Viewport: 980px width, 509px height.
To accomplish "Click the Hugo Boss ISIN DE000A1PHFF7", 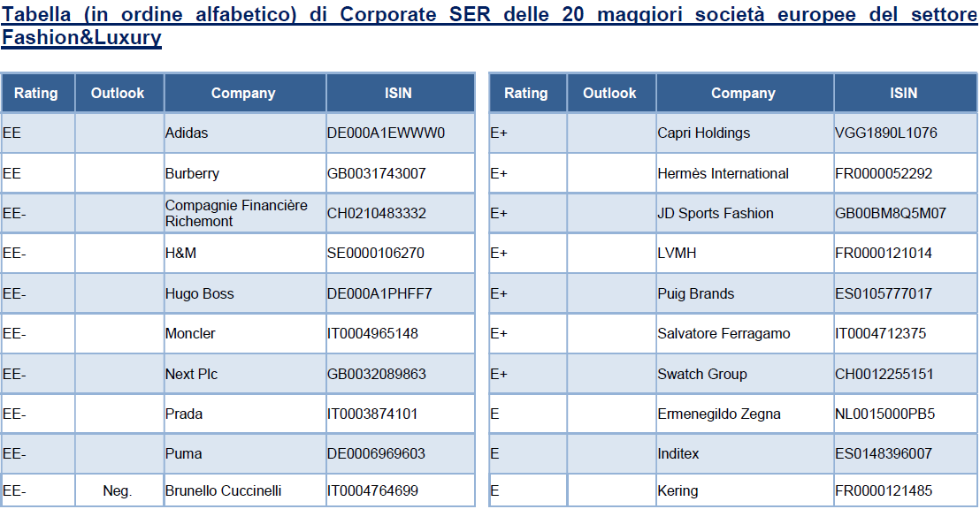I will click(x=379, y=293).
